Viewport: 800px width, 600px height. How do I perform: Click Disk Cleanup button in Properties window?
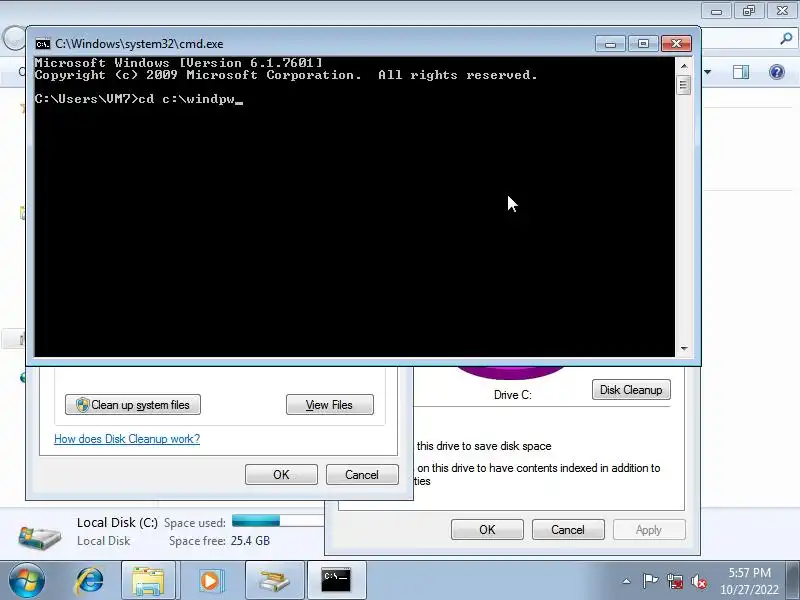pos(631,390)
